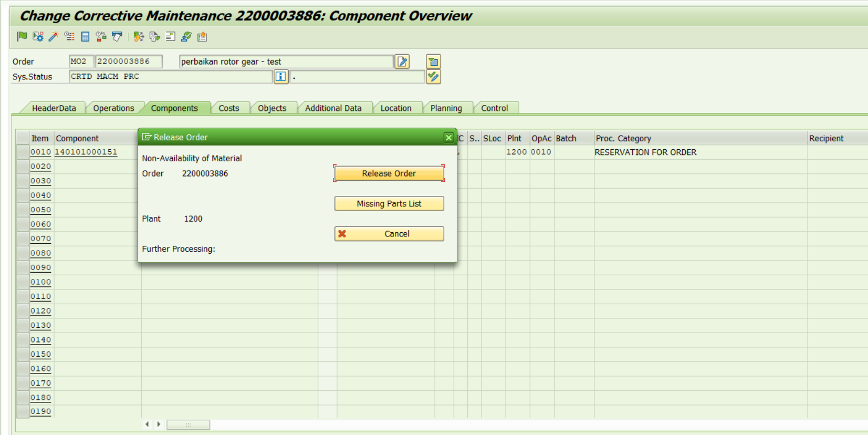Click the print icon in toolbar
This screenshot has height=435, width=868.
(117, 36)
